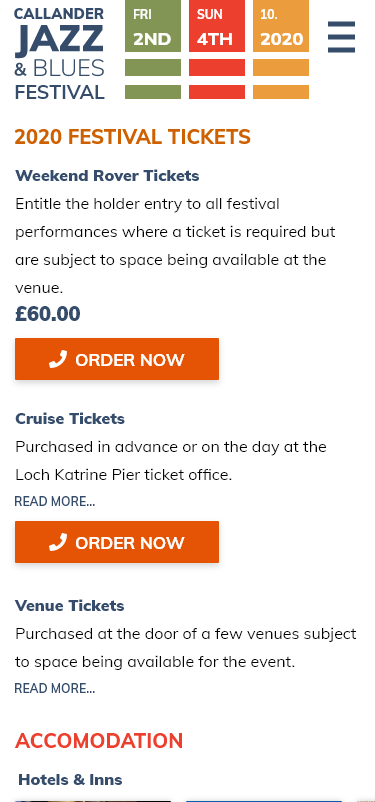Image resolution: width=375 pixels, height=802 pixels.
Task: Open the Weekend Rover Tickets heading
Action: tap(107, 175)
